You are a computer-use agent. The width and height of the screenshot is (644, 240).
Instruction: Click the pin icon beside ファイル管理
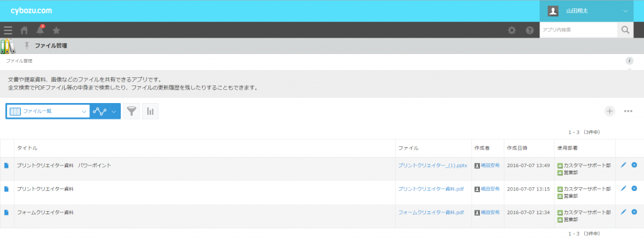tap(27, 45)
